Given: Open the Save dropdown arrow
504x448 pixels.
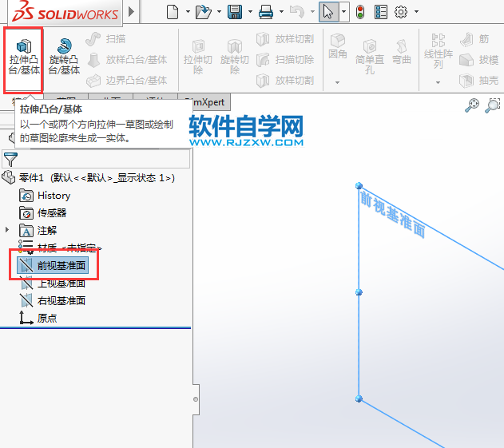Looking at the screenshot, I should click(250, 12).
